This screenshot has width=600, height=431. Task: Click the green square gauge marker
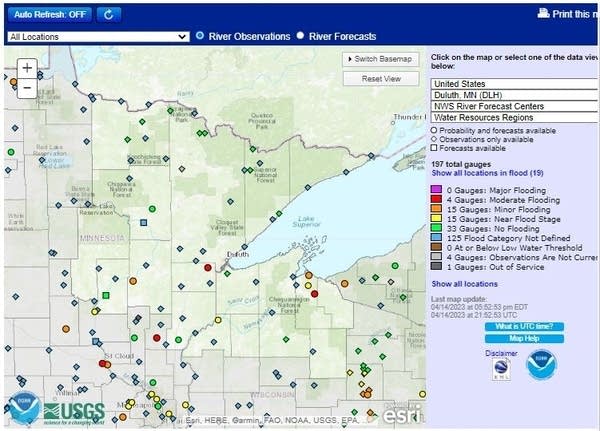point(106,295)
